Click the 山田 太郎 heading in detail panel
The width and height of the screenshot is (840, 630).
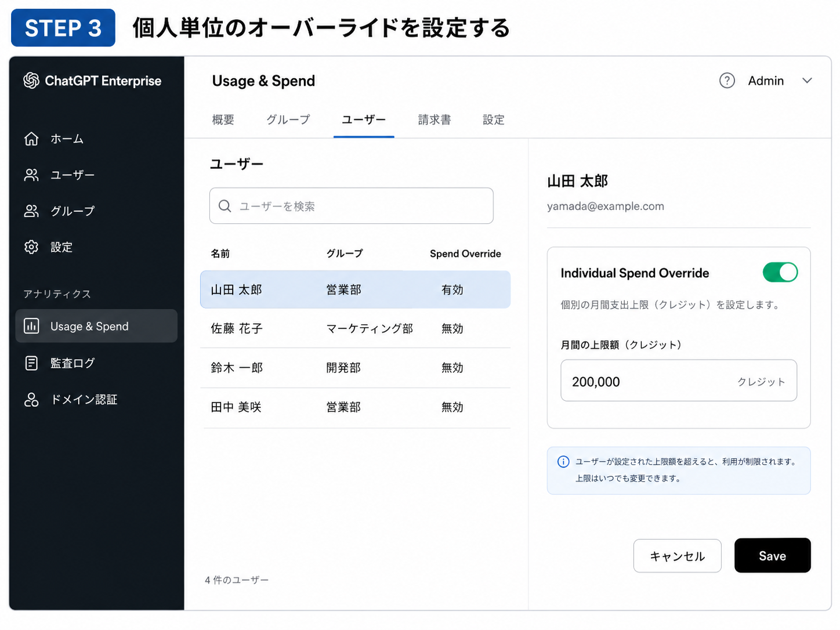577,181
